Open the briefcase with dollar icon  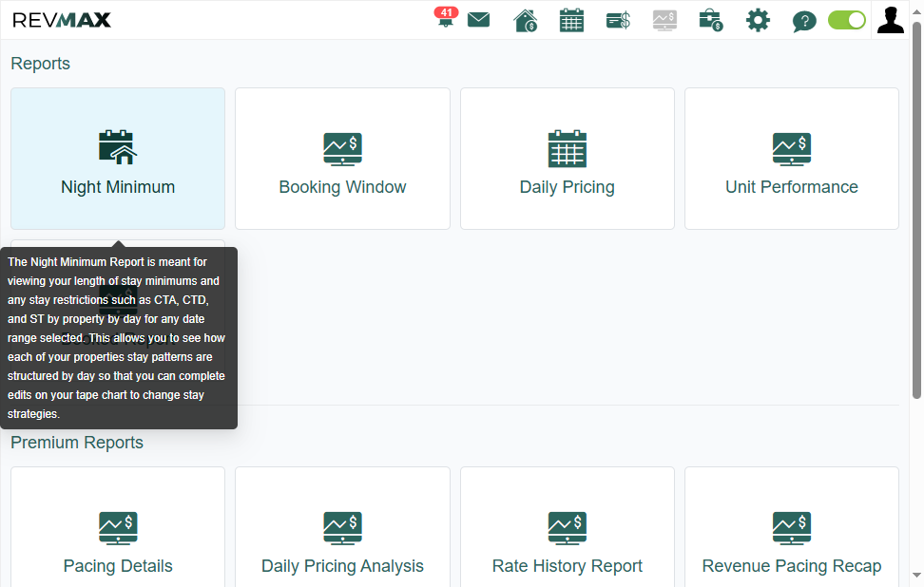pyautogui.click(x=711, y=21)
